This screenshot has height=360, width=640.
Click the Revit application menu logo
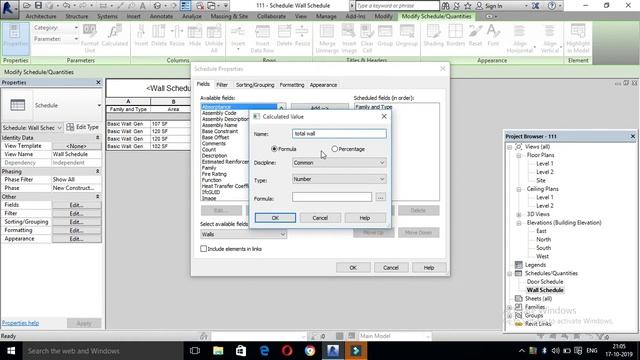pos(8,8)
